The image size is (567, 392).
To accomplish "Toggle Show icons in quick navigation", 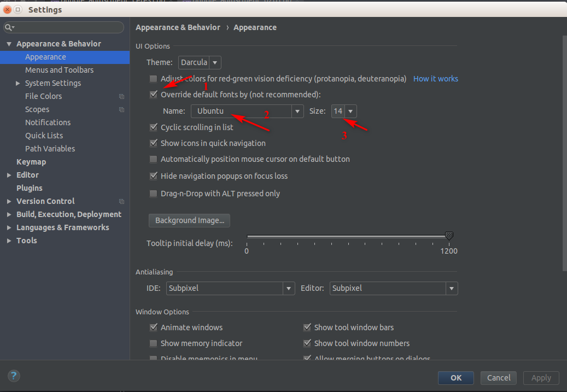I will [x=153, y=143].
